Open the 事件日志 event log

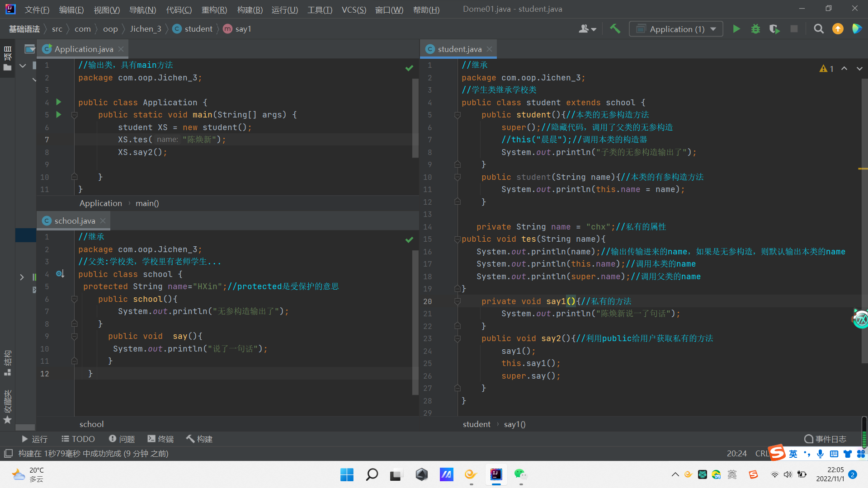[826, 439]
